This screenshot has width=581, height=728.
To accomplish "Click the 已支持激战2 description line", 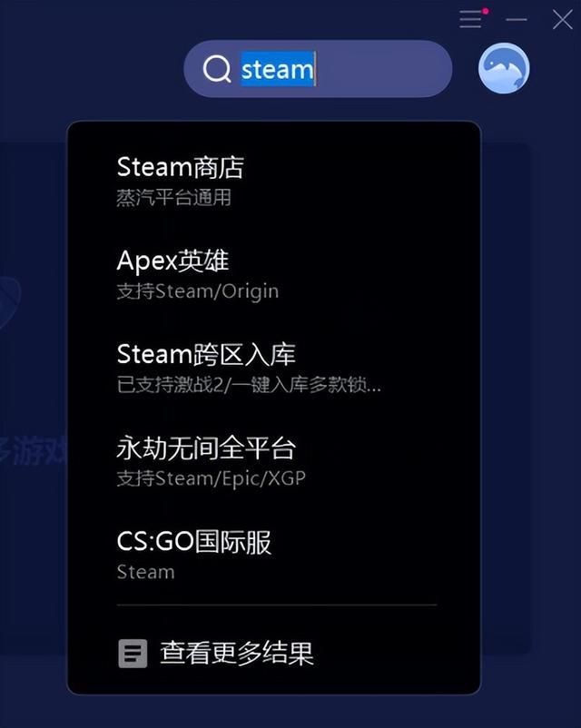I will tap(249, 385).
